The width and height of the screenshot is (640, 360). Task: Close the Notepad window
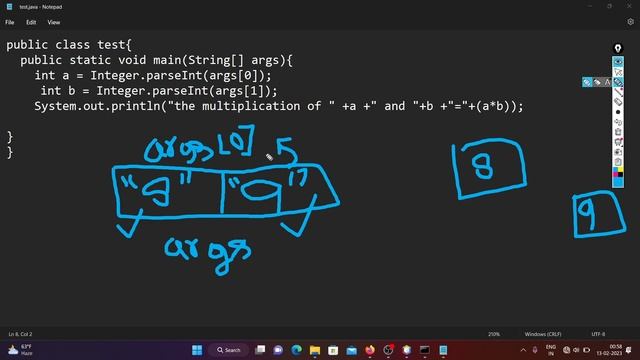click(x=629, y=6)
